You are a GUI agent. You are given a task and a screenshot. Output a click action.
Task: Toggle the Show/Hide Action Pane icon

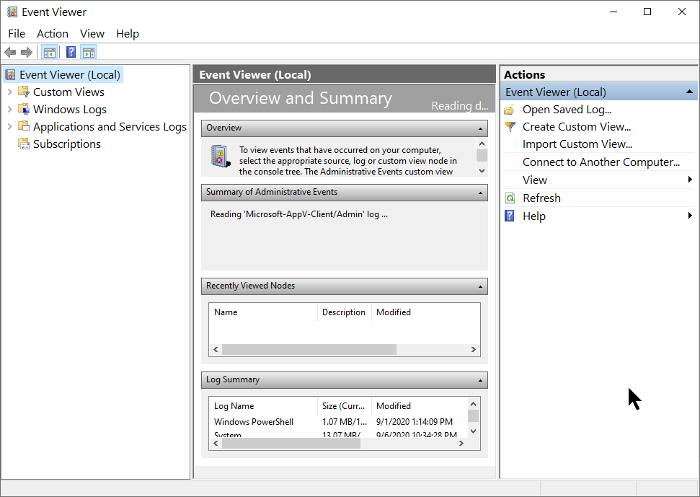[x=89, y=52]
